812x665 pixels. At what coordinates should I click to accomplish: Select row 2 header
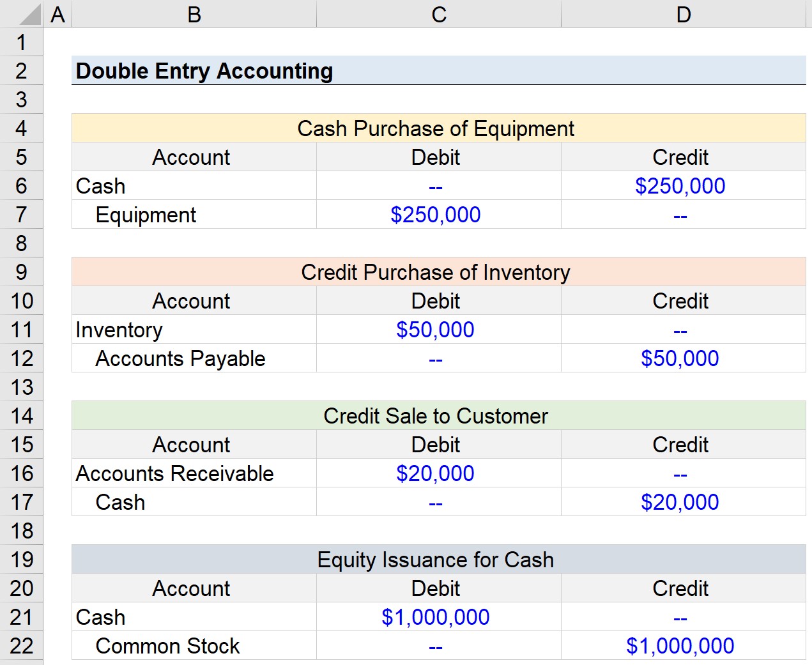click(21, 71)
